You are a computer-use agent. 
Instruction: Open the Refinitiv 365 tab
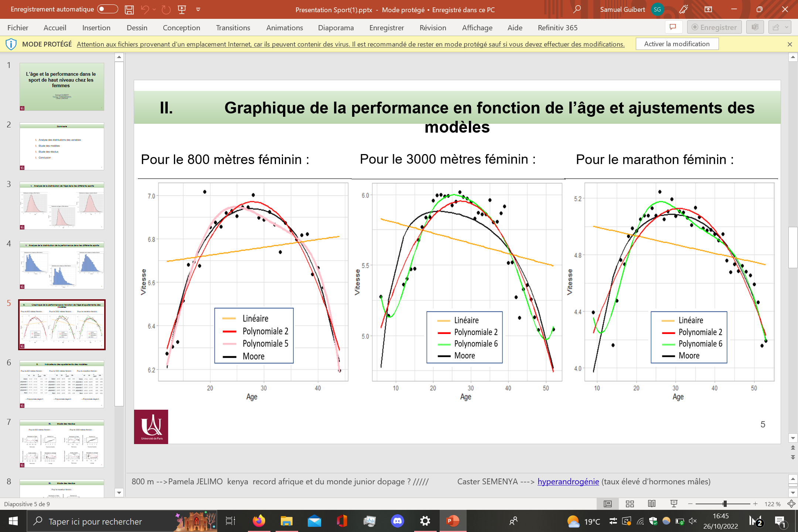coord(557,28)
